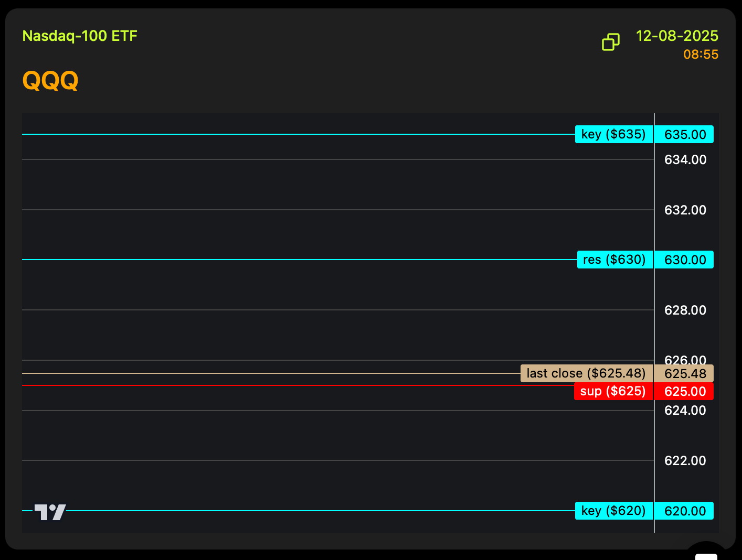
Task: Open the TradingView logo link
Action: coord(50,512)
